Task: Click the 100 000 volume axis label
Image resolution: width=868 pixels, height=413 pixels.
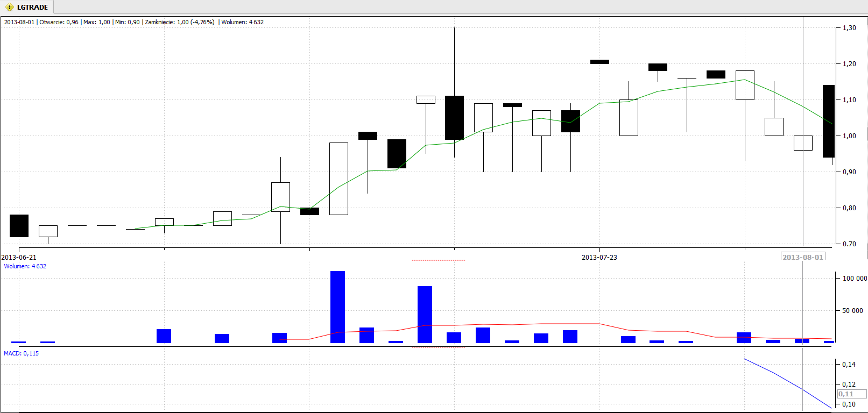Action: 855,279
